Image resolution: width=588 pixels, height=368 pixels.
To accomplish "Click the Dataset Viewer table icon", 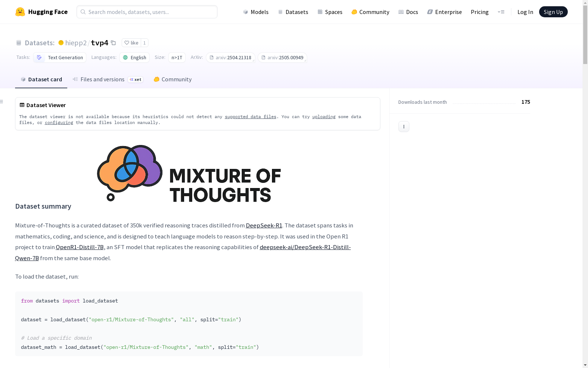I will point(22,105).
